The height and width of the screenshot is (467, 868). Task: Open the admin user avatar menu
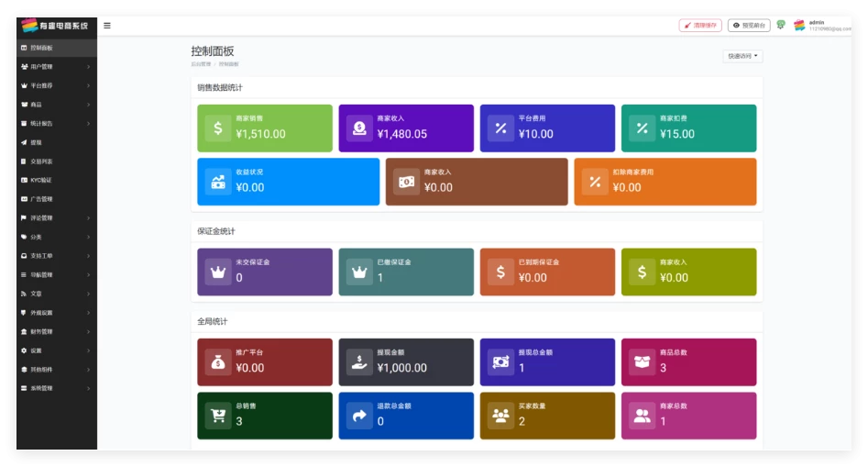799,26
